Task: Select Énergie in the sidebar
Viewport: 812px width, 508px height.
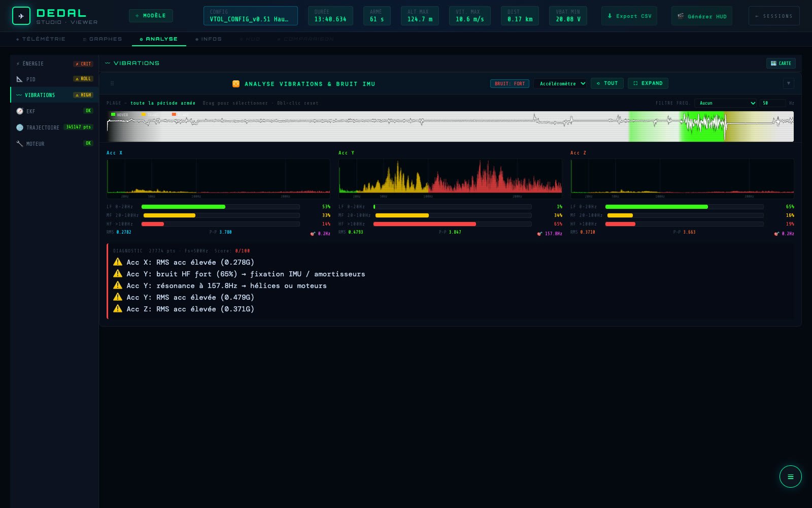Action: 54,63
